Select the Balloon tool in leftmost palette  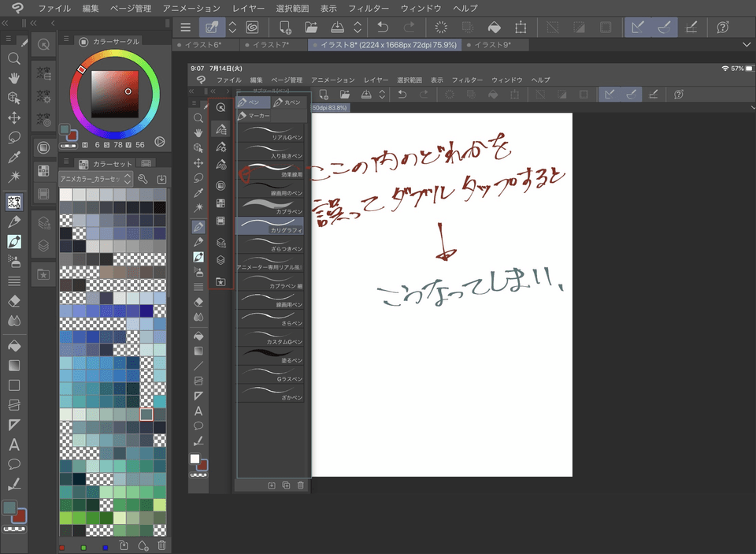coord(14,464)
